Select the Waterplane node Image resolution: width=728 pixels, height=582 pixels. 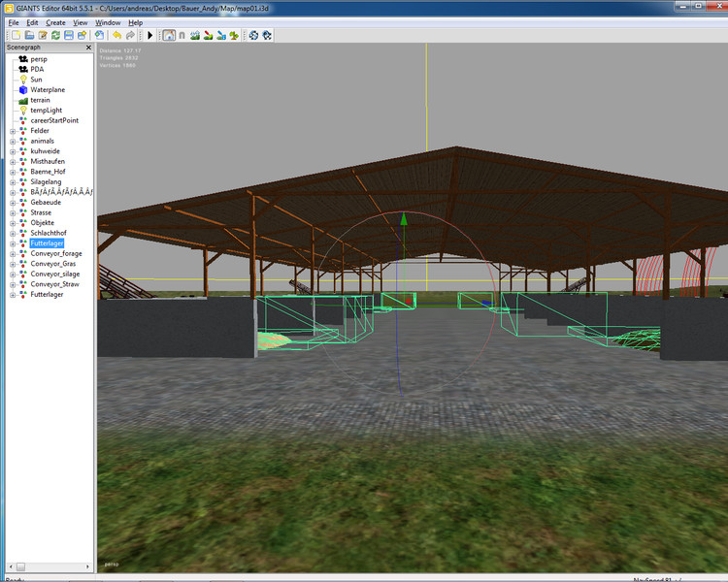(48, 89)
